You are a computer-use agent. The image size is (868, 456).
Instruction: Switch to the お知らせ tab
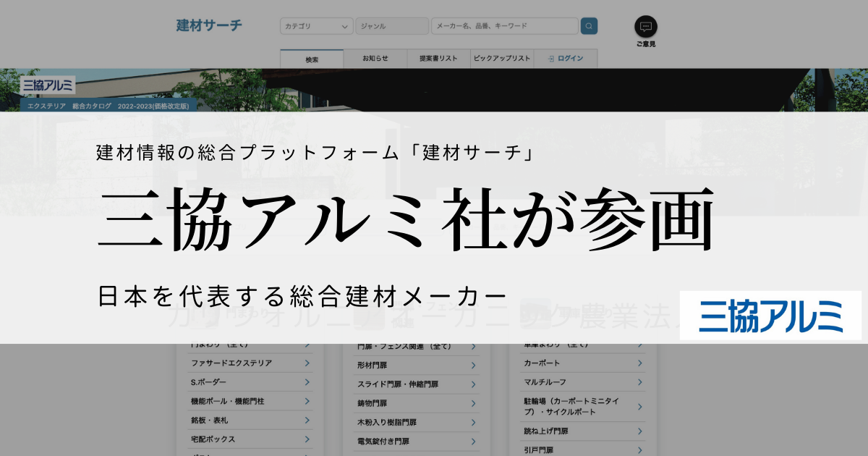pyautogui.click(x=375, y=59)
